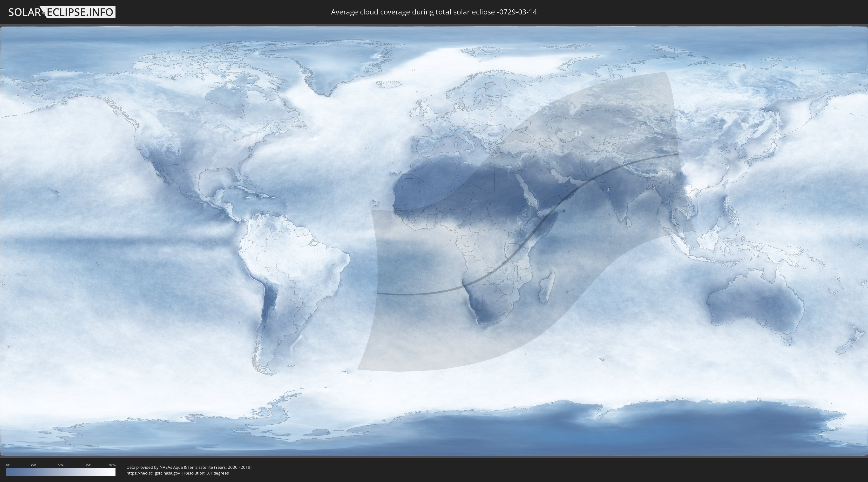Screen dimensions: 868x482
Task: Click the 100% legend label
Action: 112,465
